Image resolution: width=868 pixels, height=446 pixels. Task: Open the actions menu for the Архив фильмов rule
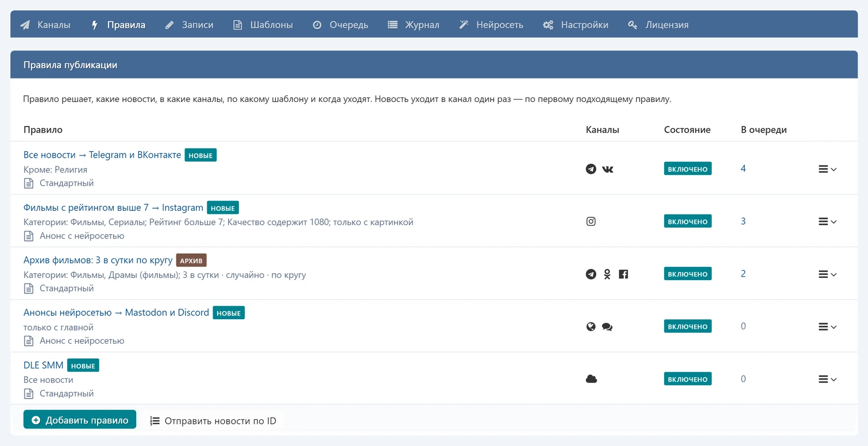coord(827,274)
